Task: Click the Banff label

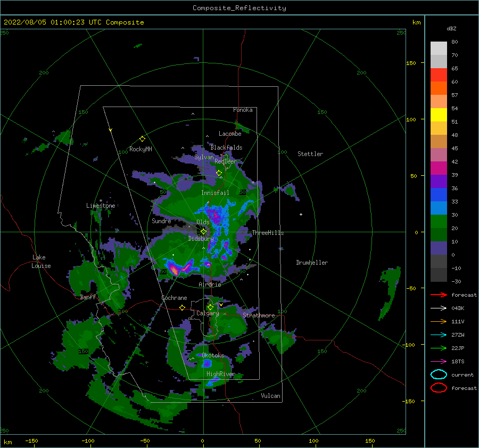Action: (88, 297)
